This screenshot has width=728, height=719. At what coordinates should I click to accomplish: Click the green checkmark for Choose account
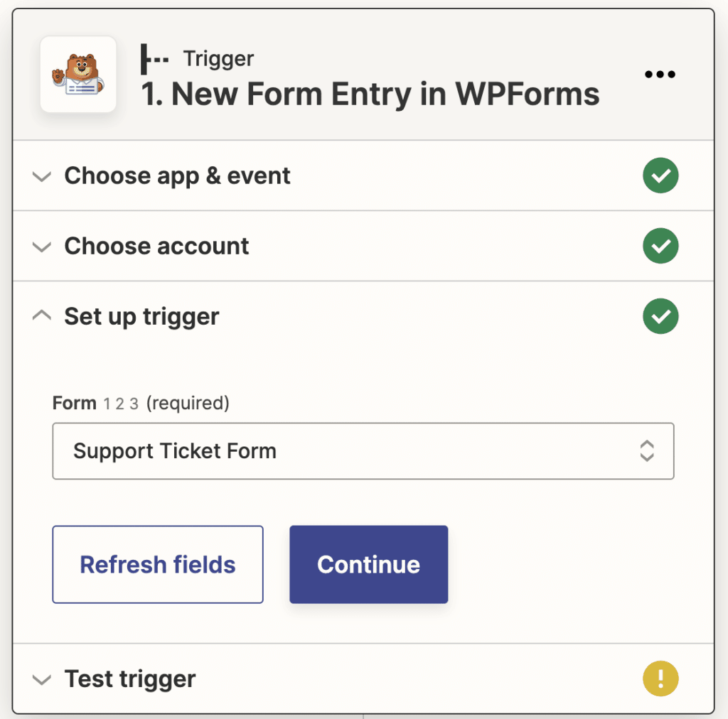[660, 246]
